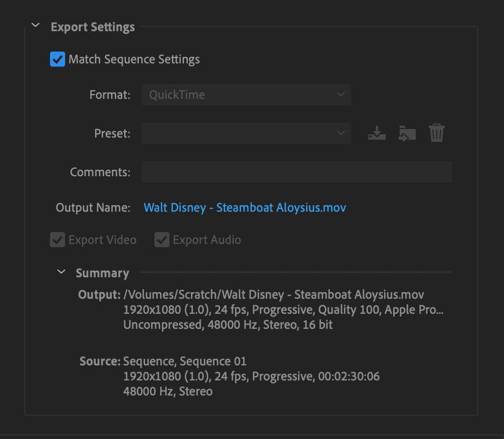The height and width of the screenshot is (439, 504).
Task: Uncheck Match Sequence Settings checkbox
Action: 58,59
